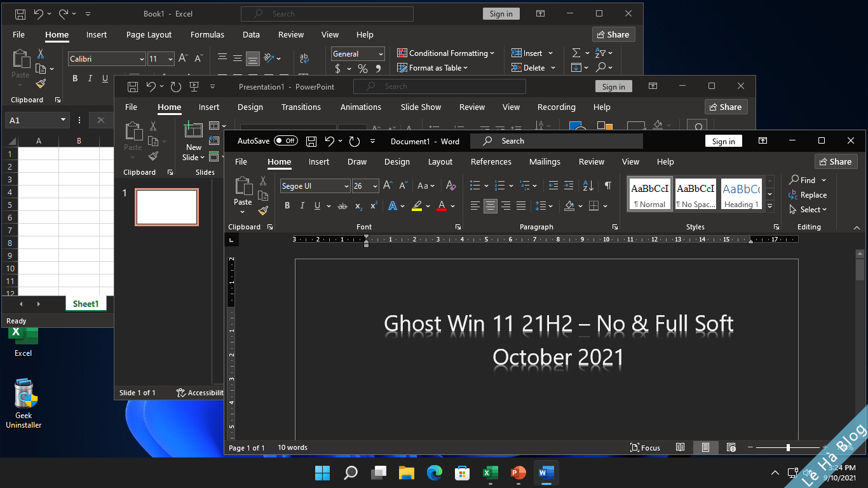Click Italic in Word's Font group
Image resolution: width=868 pixels, height=488 pixels.
pos(302,206)
